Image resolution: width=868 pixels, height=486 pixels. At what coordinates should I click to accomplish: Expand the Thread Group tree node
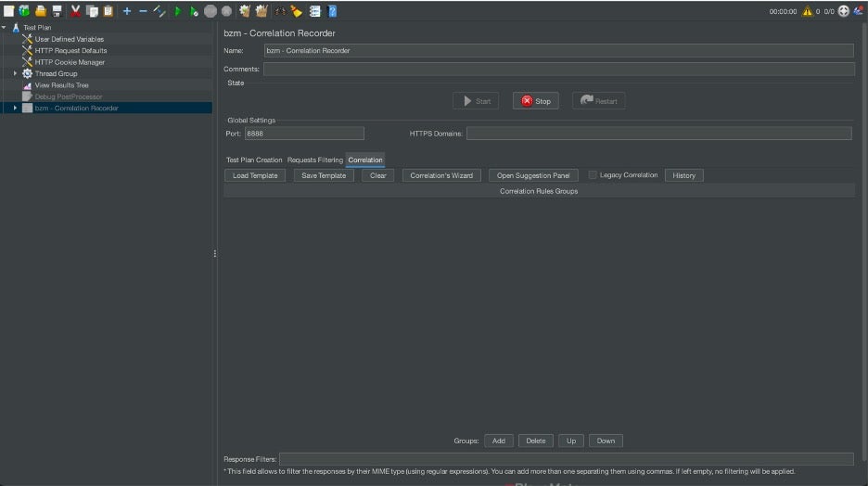(x=15, y=73)
